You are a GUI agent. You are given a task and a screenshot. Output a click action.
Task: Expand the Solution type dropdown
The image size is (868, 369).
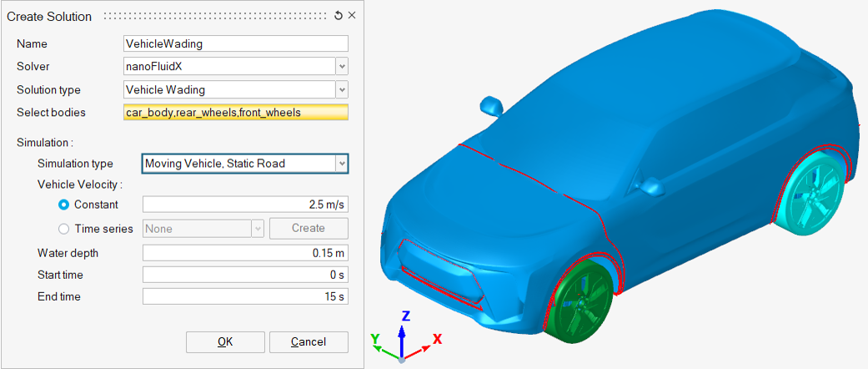(342, 89)
